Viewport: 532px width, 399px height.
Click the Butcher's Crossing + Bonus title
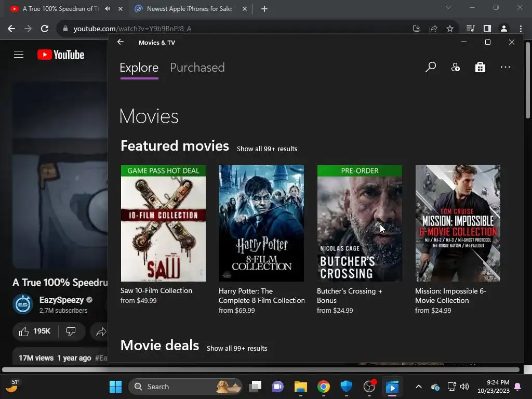pyautogui.click(x=350, y=296)
